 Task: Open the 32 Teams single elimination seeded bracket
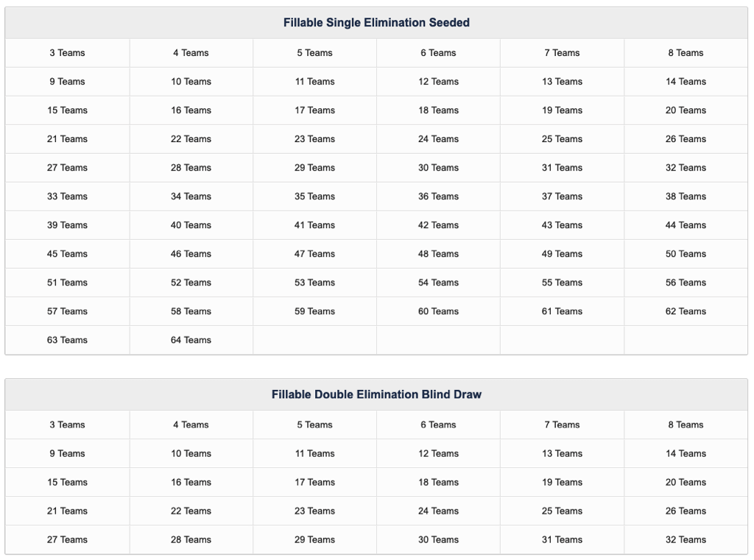pos(686,167)
